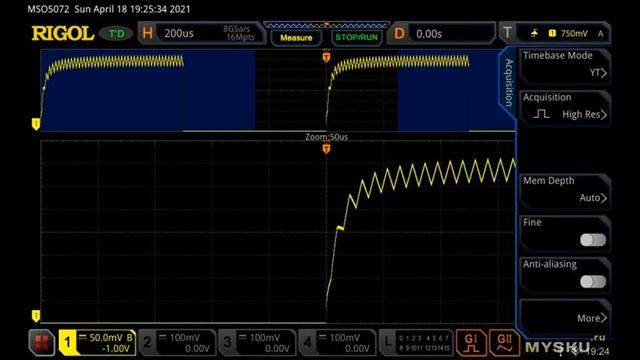Enable channel 4

(x=307, y=342)
